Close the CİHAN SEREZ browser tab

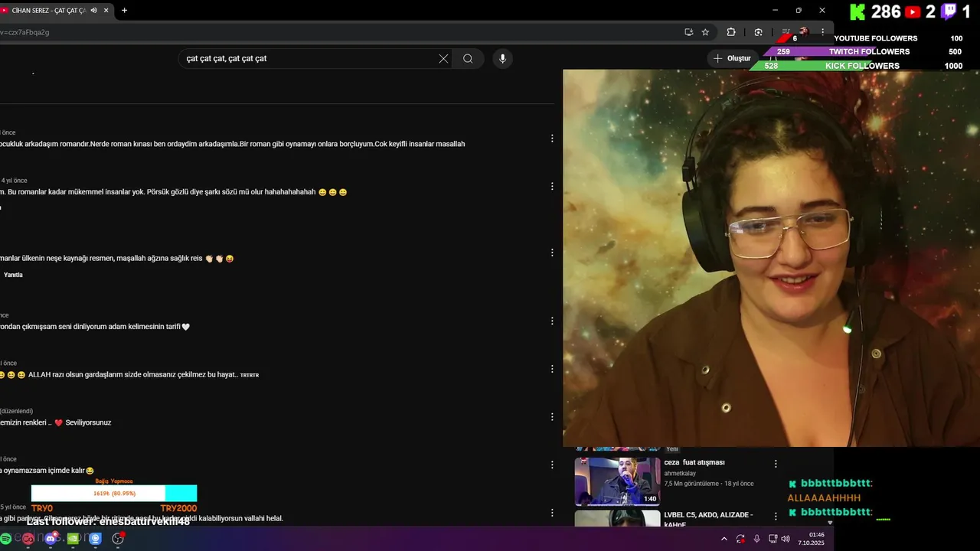pyautogui.click(x=105, y=10)
